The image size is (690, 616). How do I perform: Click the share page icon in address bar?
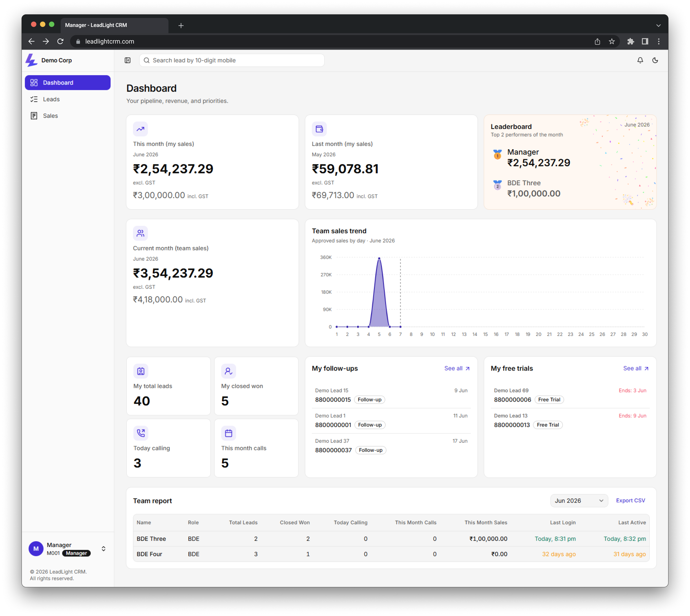[x=597, y=41]
